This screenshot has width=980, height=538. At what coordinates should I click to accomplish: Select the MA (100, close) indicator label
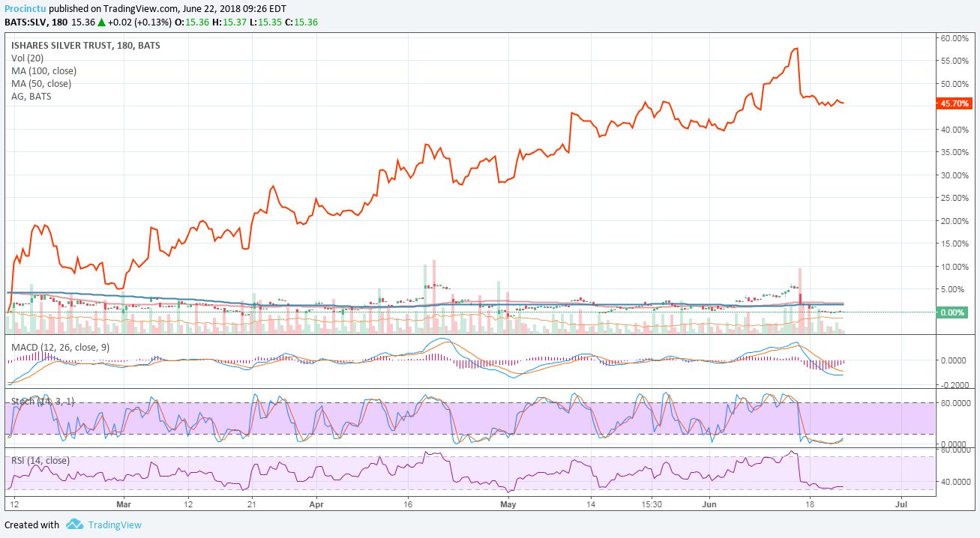43,70
